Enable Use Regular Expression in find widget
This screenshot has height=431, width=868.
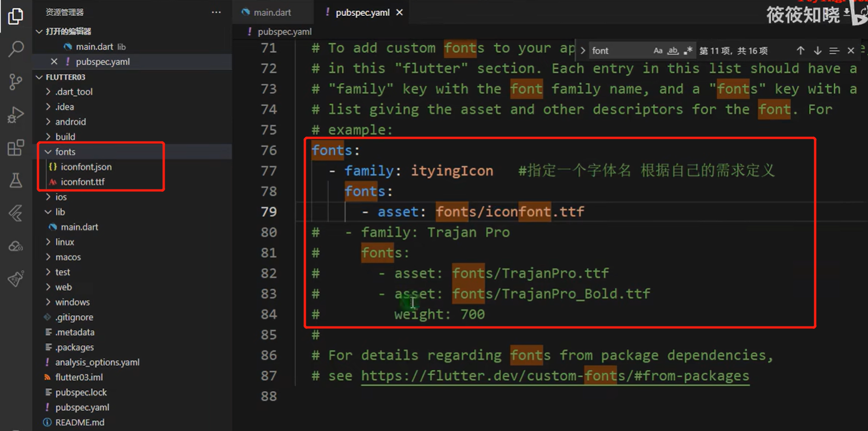point(688,51)
